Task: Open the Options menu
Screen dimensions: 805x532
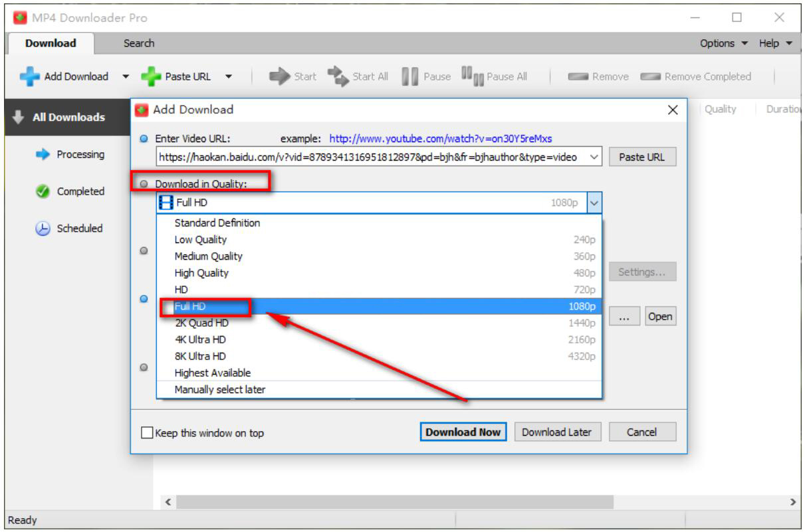Action: coord(724,43)
